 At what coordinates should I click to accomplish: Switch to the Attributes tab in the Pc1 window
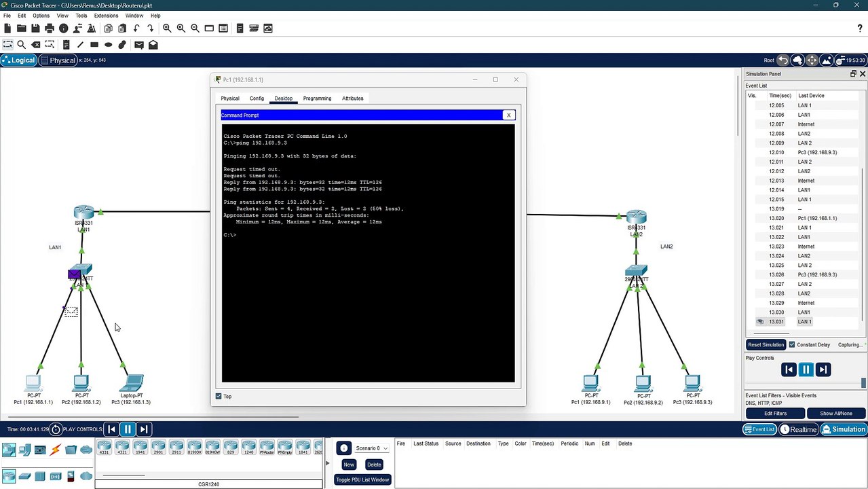tap(353, 98)
